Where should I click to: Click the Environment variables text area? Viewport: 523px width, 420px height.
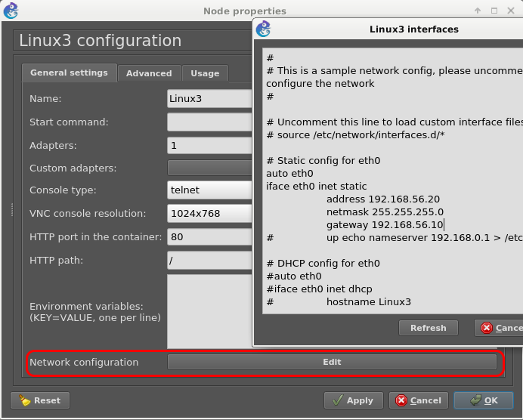click(x=209, y=312)
